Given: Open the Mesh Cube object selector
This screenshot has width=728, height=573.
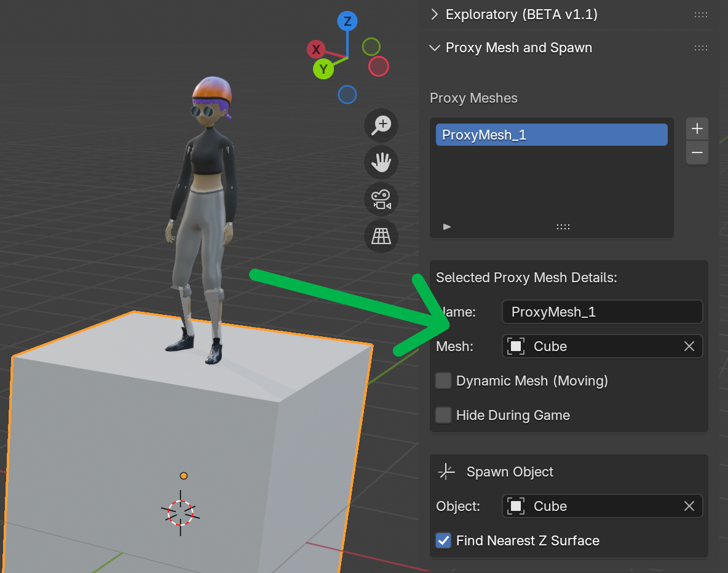Looking at the screenshot, I should pos(590,347).
